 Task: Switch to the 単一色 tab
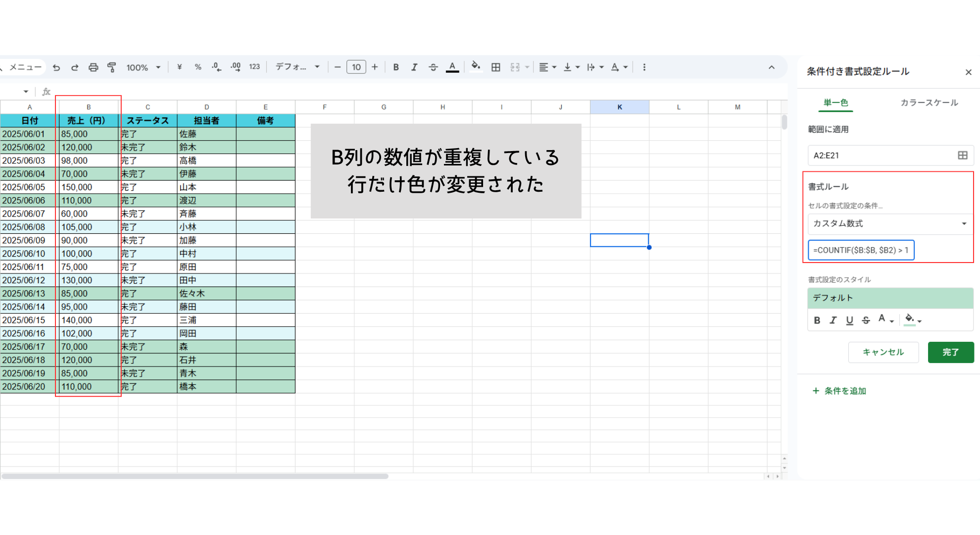click(x=835, y=103)
